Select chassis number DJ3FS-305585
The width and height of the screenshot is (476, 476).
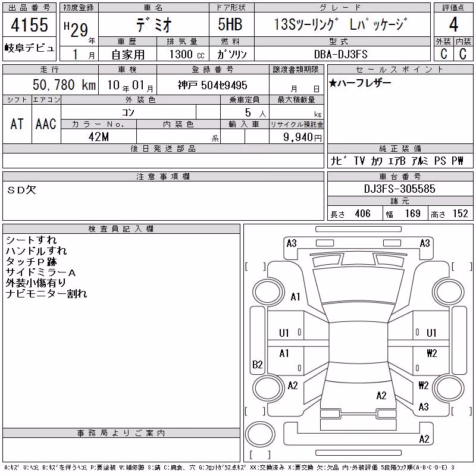tap(399, 189)
